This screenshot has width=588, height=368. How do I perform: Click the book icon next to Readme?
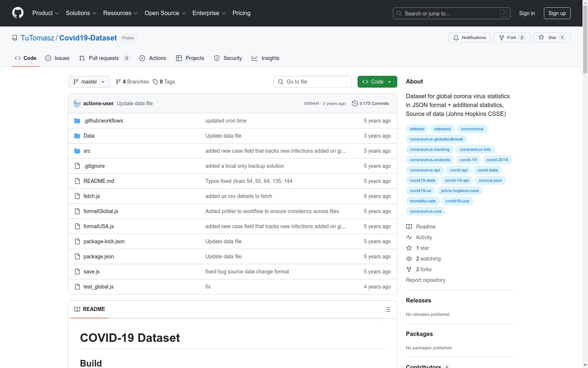click(x=409, y=227)
